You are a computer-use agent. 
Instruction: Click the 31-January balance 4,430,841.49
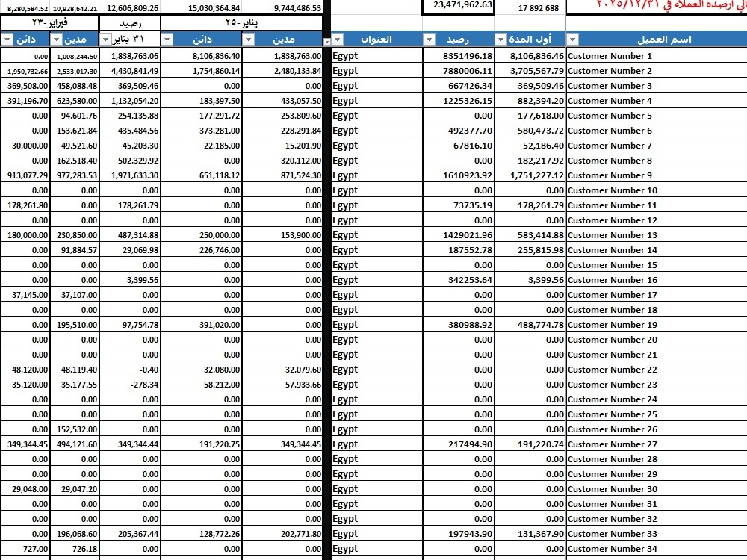(x=129, y=71)
